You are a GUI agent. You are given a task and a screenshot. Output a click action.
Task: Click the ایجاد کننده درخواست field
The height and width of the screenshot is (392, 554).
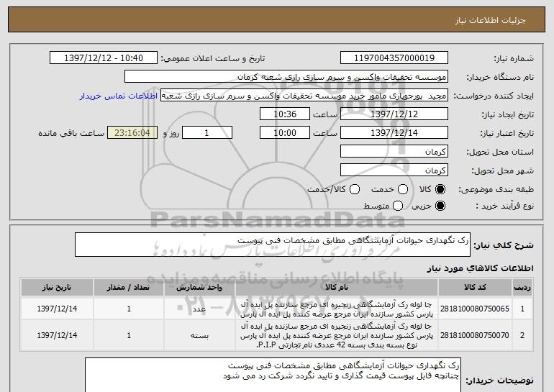tap(304, 96)
